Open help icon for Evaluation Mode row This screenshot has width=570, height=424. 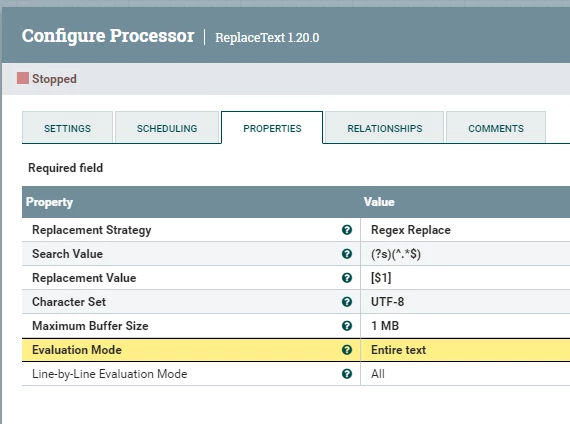347,350
